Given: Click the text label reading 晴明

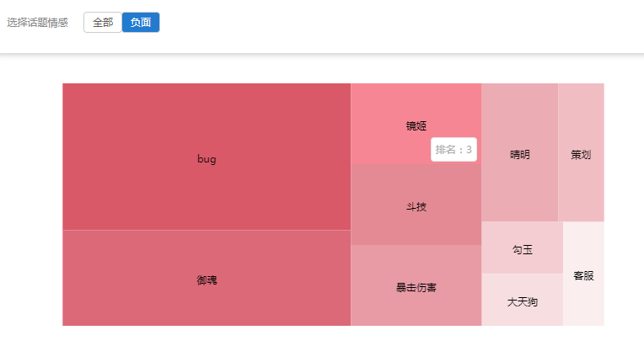Looking at the screenshot, I should coord(520,155).
